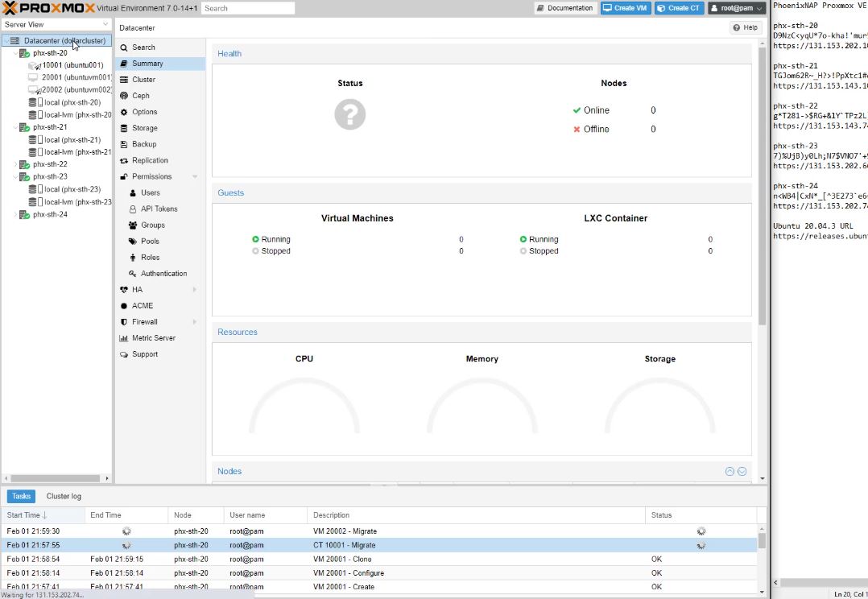This screenshot has width=868, height=599.
Task: Open Firewall shield icon entry
Action: pos(124,322)
